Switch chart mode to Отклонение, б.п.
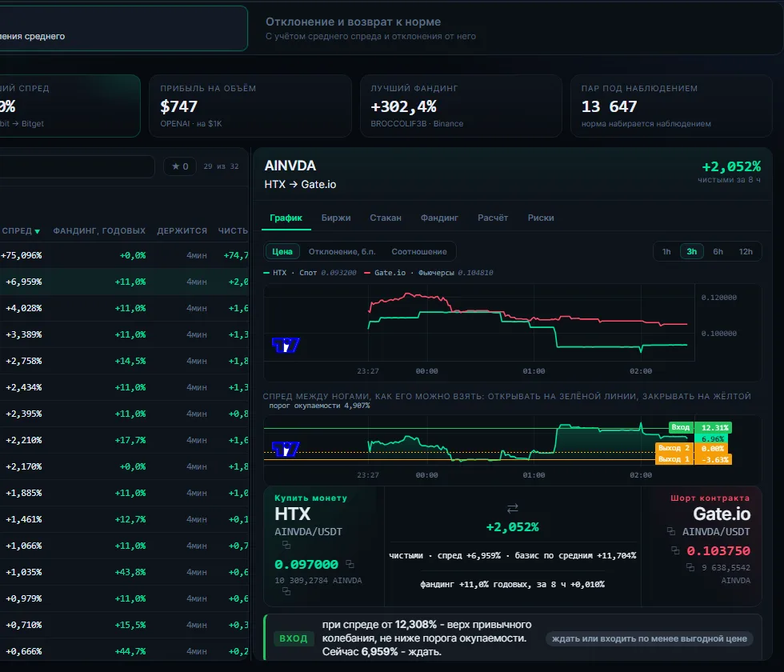This screenshot has height=672, width=784. [x=342, y=251]
